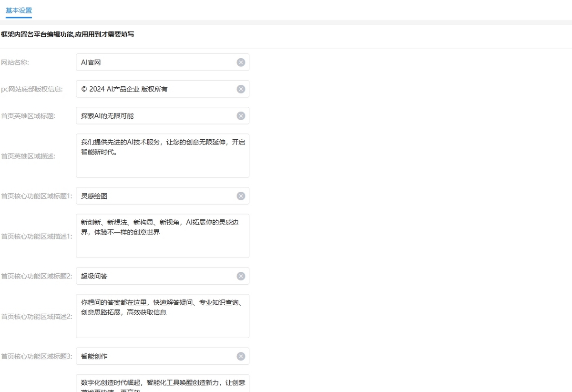Clear the 灵感绘图 title with its clear icon

click(x=241, y=196)
